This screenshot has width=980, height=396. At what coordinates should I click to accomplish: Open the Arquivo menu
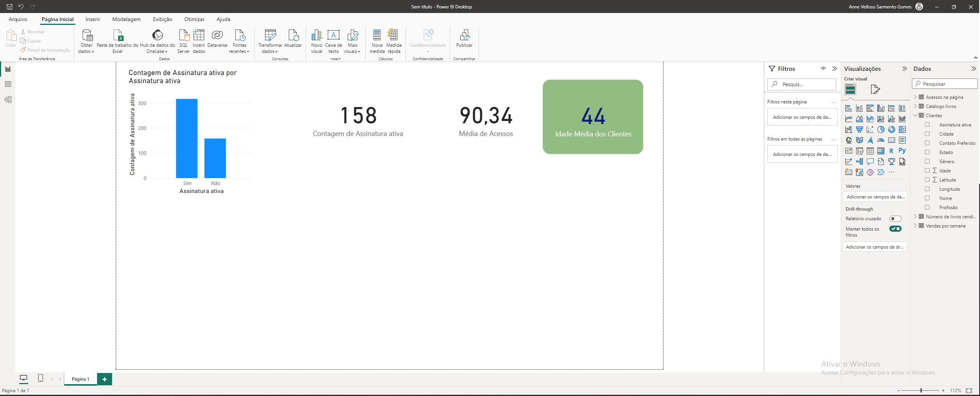pyautogui.click(x=18, y=19)
